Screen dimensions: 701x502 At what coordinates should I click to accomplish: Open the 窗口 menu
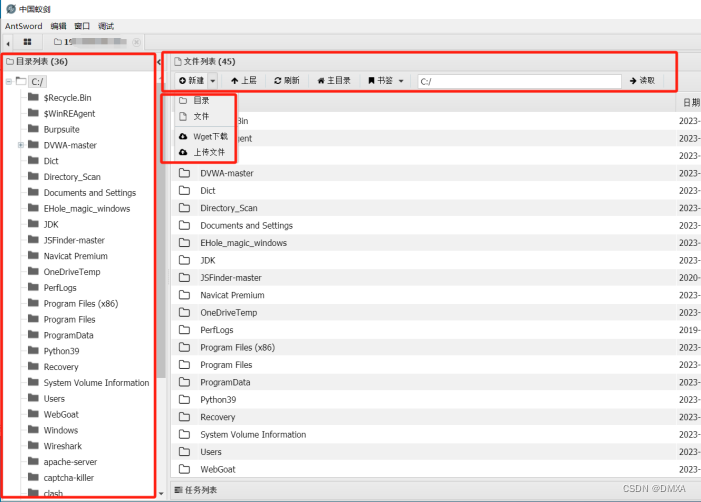point(82,26)
